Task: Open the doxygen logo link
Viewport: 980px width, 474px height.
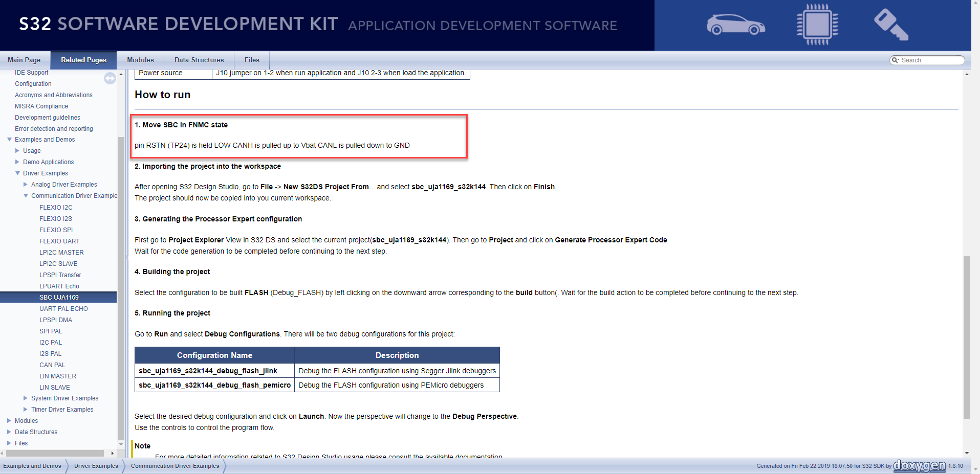Action: pyautogui.click(x=920, y=466)
